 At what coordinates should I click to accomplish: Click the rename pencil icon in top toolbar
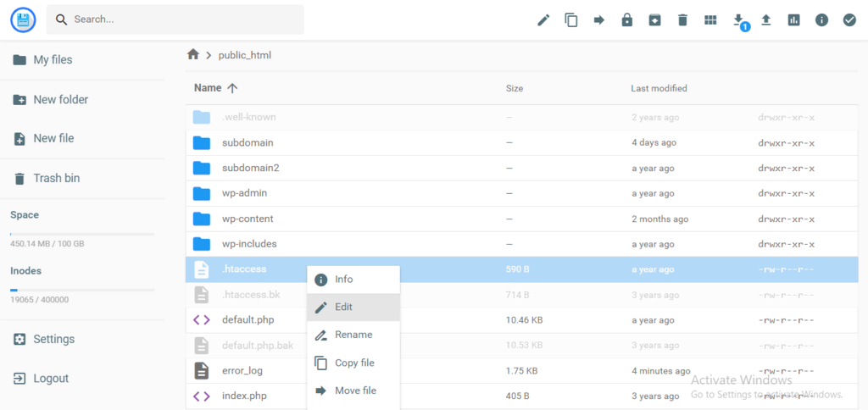[543, 19]
